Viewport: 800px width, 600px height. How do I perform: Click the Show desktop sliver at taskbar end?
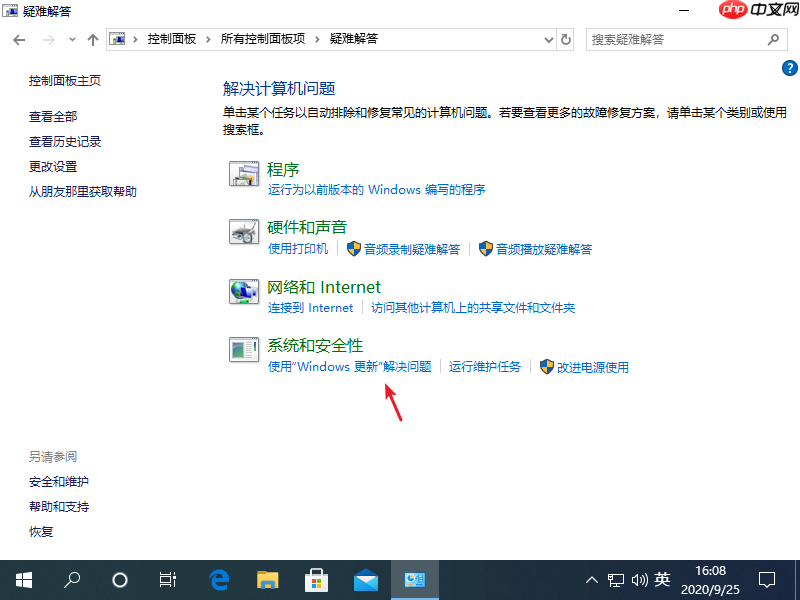(797, 580)
